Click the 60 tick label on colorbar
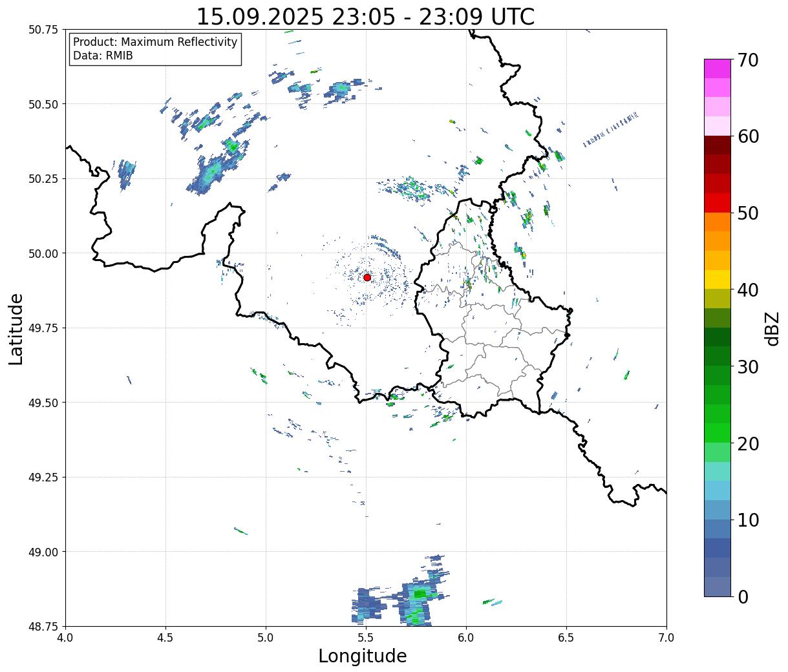This screenshot has height=672, width=788. 748,136
